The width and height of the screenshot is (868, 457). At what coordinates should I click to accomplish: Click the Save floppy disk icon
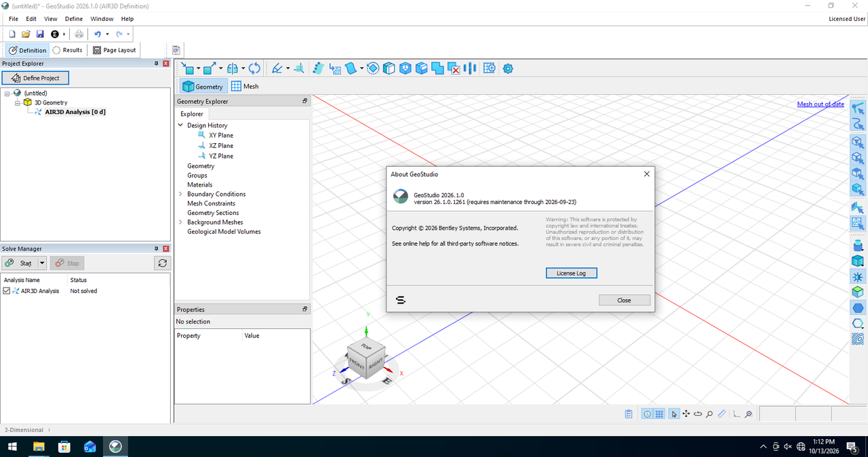(40, 34)
